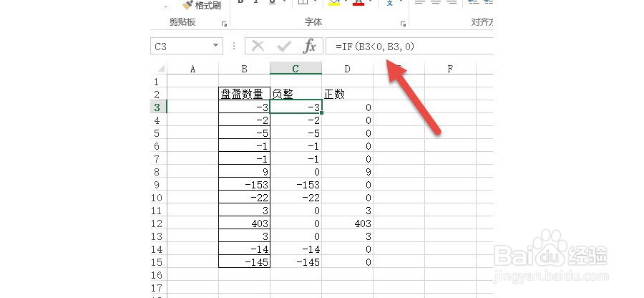Select cell D13 containing 3
The height and width of the screenshot is (298, 644).
pos(348,236)
